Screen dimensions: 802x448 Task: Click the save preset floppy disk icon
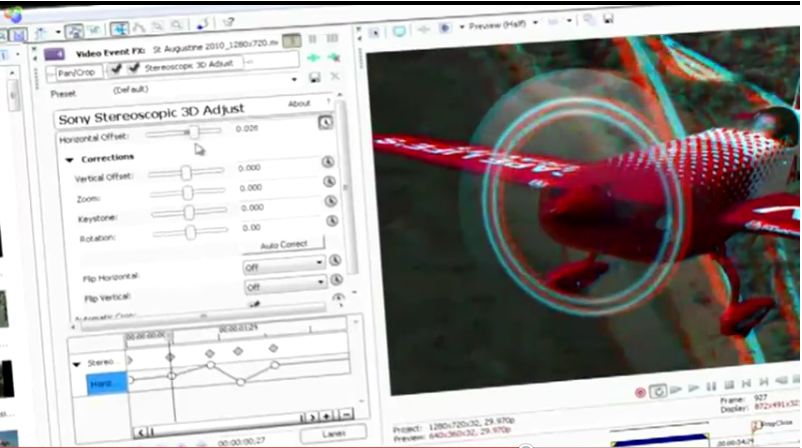[316, 77]
